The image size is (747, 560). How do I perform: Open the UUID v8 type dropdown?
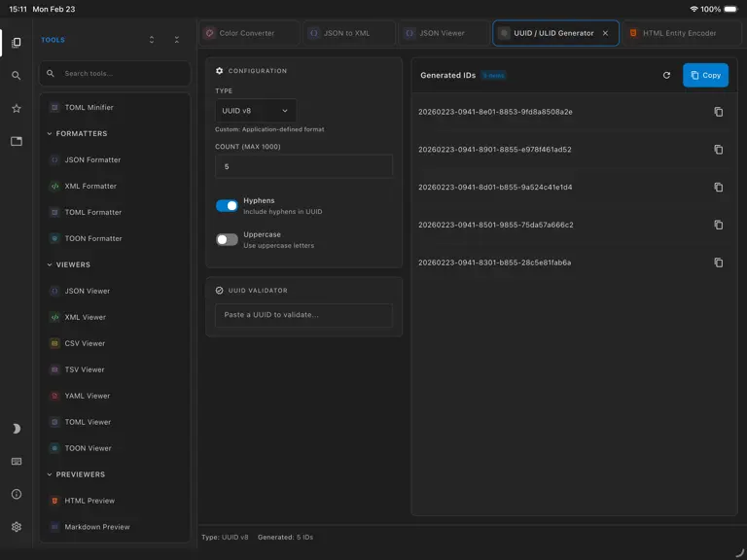click(256, 111)
